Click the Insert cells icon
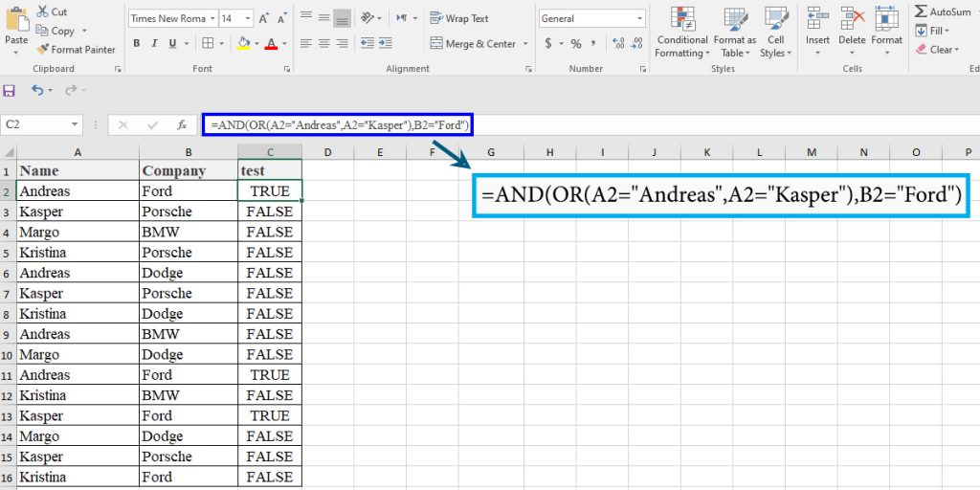980x490 pixels. (817, 18)
